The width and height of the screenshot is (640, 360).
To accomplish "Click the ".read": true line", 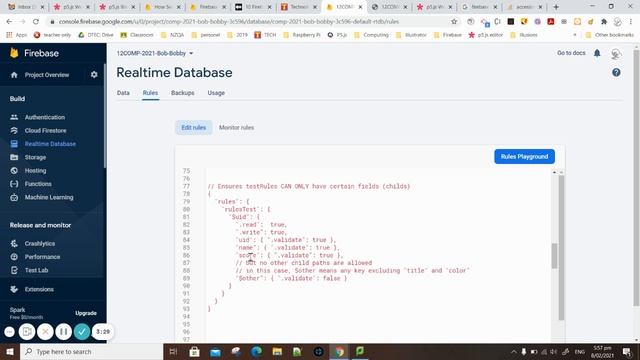I will (261, 225).
